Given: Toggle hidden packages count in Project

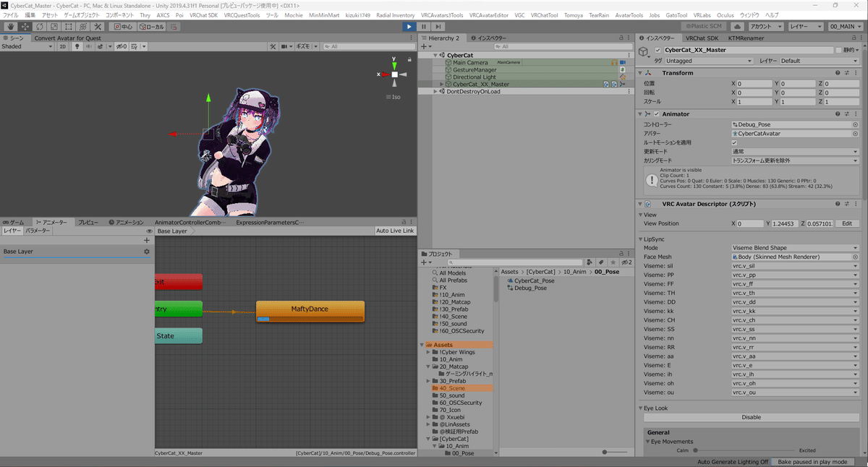Looking at the screenshot, I should coord(627,262).
